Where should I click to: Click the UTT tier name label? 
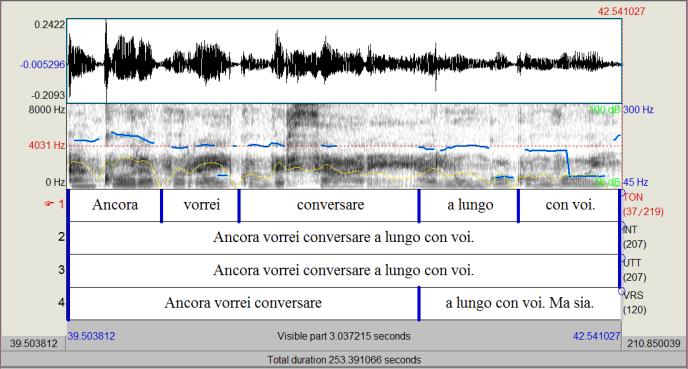[x=632, y=263]
